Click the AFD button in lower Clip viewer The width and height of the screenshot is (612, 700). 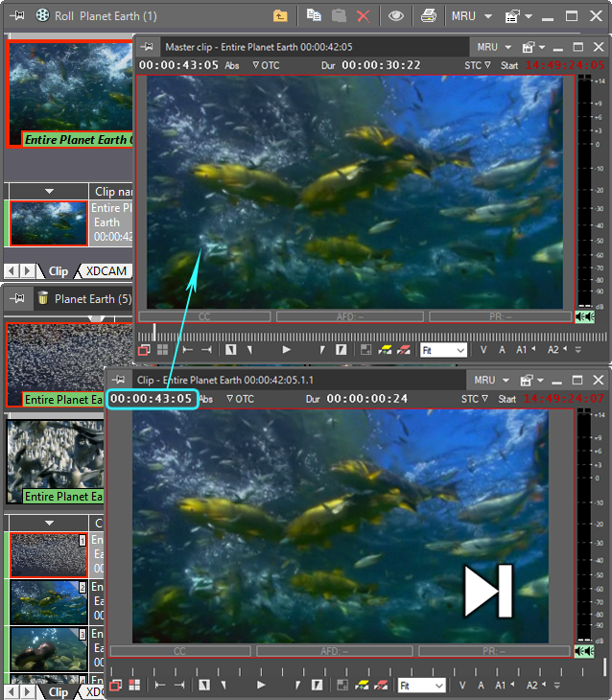335,651
